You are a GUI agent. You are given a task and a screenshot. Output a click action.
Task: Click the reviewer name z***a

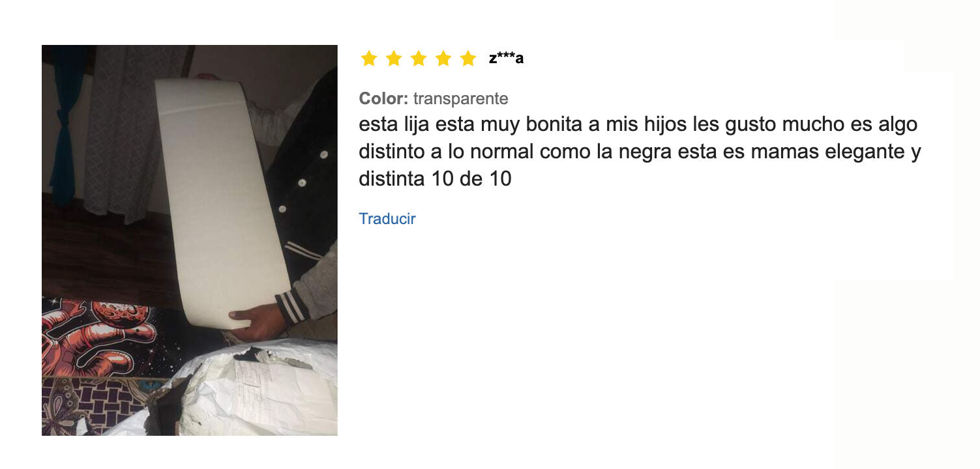point(506,59)
